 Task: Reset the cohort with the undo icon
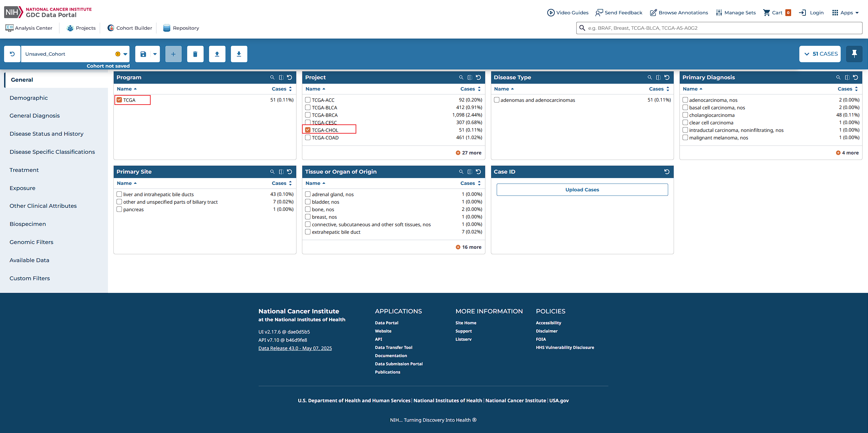click(x=12, y=54)
